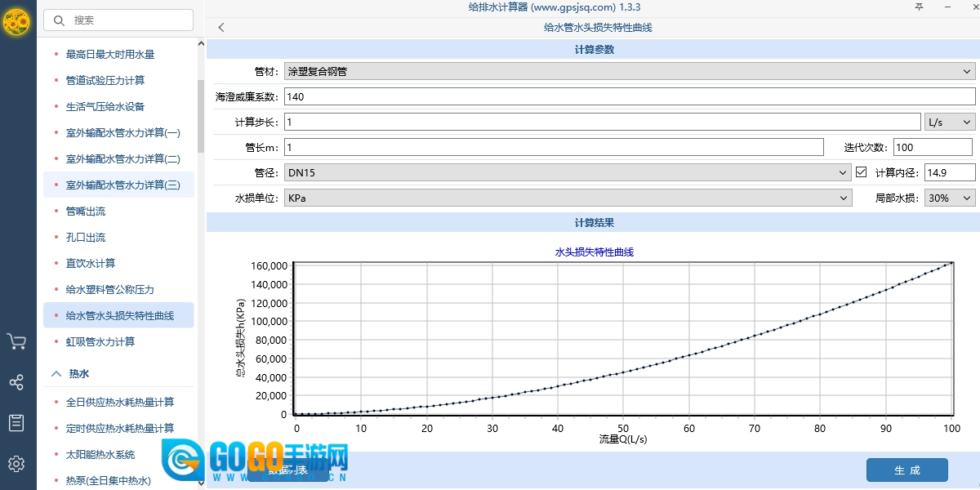This screenshot has height=490, width=980.
Task: Open the 管径 DN15 dropdown
Action: click(x=567, y=172)
